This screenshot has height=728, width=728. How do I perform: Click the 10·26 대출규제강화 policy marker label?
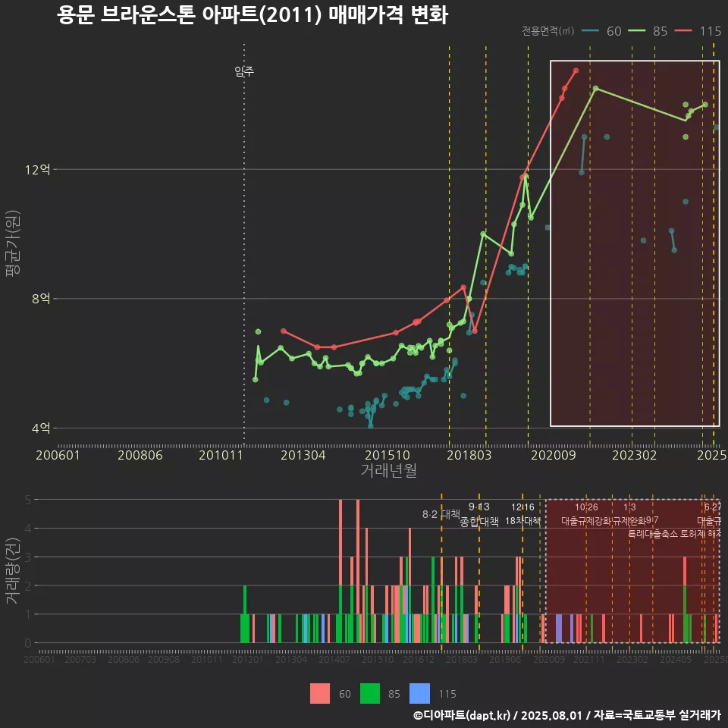click(586, 514)
